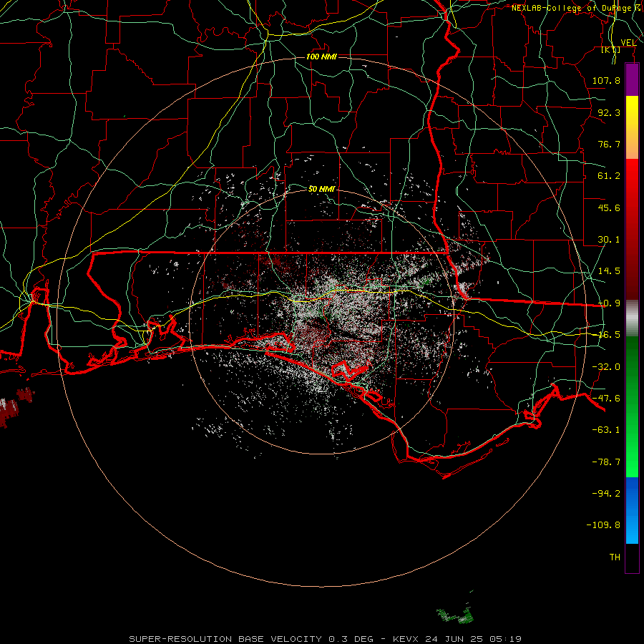Click the gray near-zero color bar segment
Screen dimensions: 644x644
point(632,318)
